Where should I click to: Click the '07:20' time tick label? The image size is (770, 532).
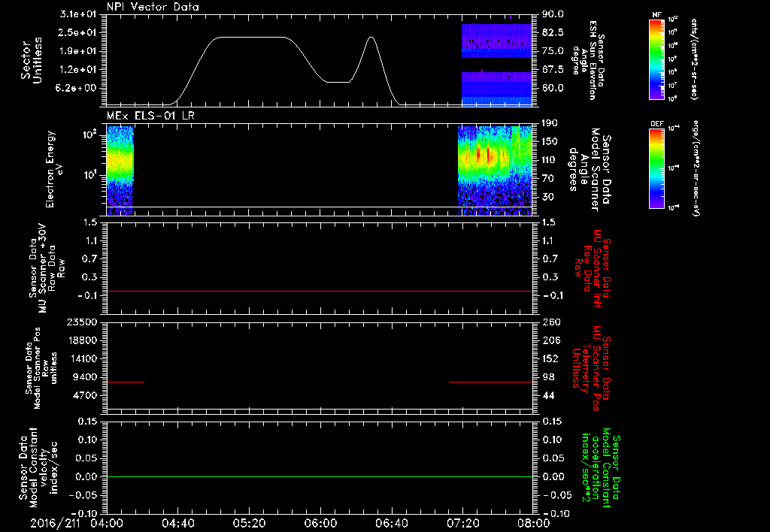[463, 523]
